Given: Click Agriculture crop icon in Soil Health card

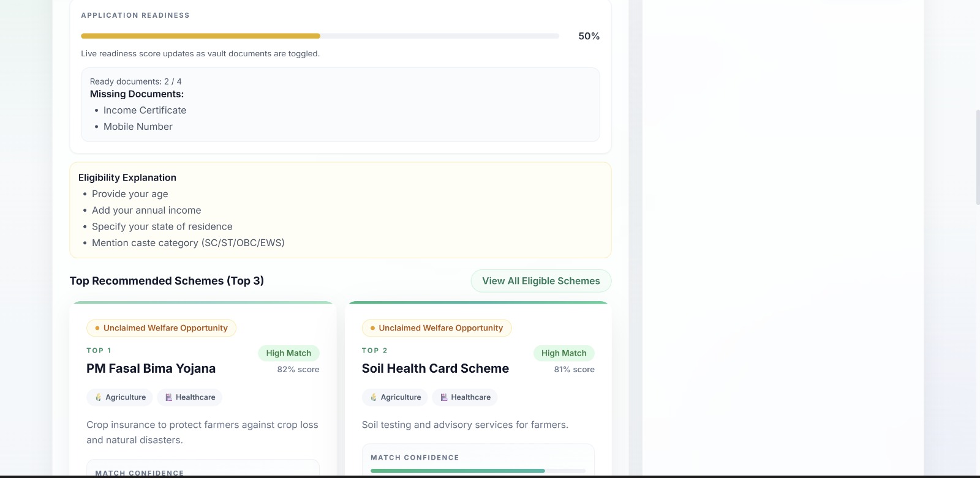Looking at the screenshot, I should click(x=374, y=397).
